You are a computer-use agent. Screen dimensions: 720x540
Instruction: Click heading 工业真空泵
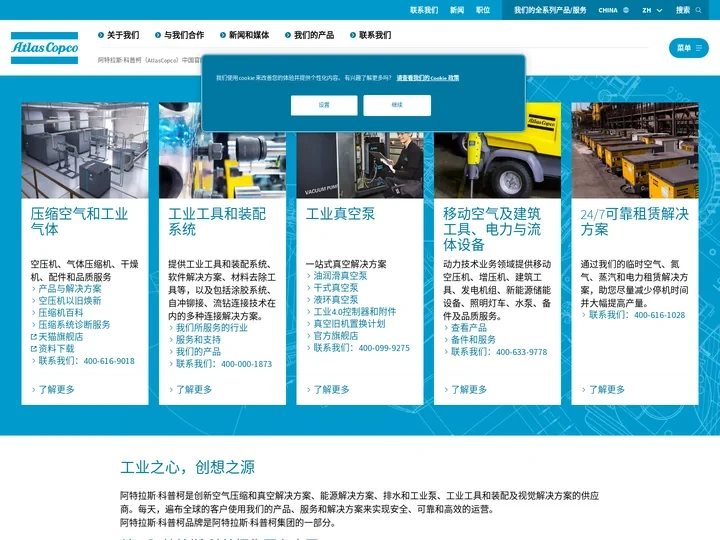(340, 214)
